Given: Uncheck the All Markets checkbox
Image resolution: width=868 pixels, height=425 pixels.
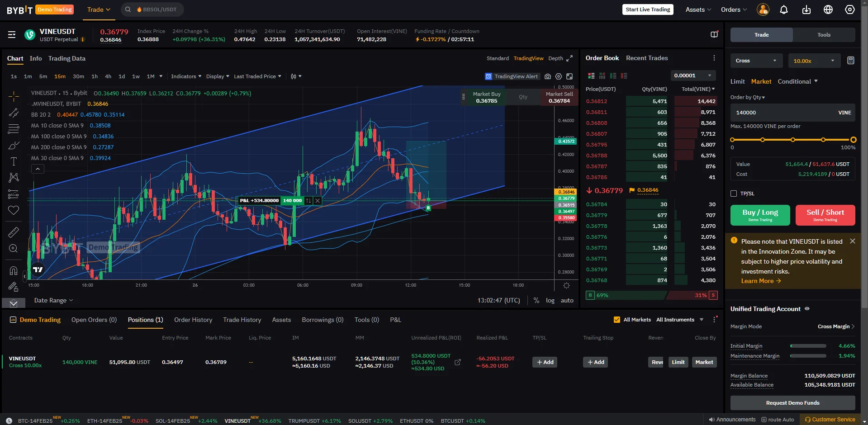Looking at the screenshot, I should point(617,320).
